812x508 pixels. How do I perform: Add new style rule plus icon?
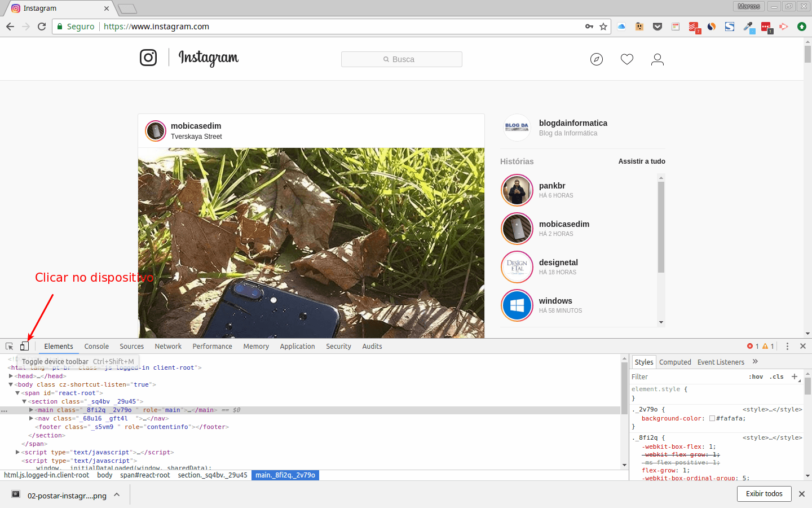pyautogui.click(x=795, y=376)
